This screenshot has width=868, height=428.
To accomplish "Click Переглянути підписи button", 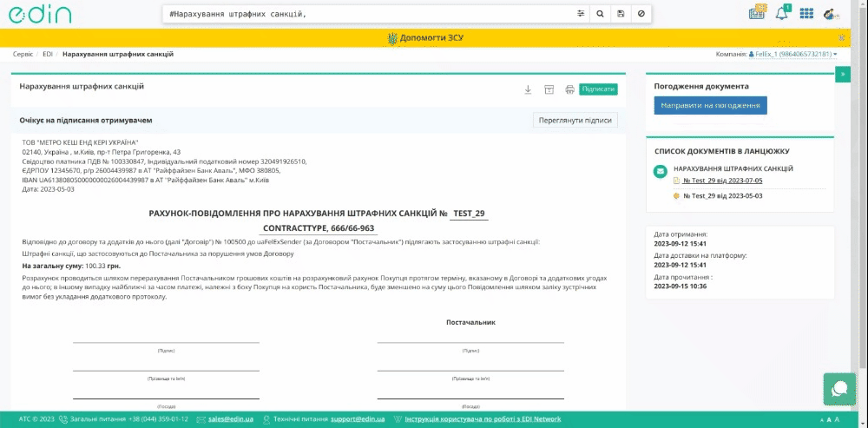I will [575, 120].
